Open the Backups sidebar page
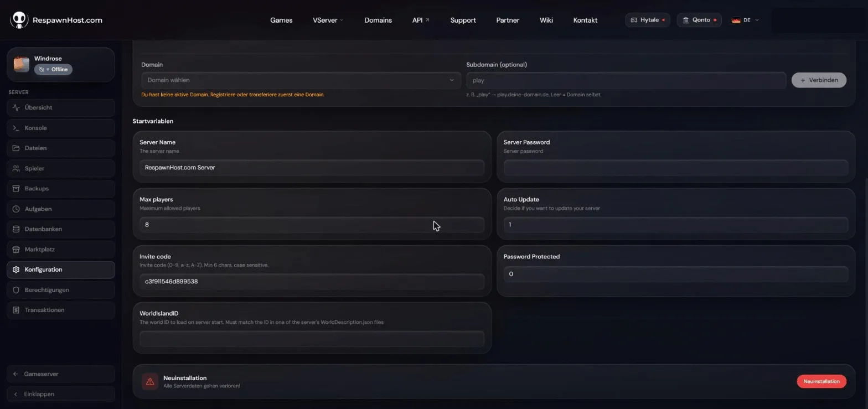The height and width of the screenshot is (409, 868). click(x=61, y=189)
